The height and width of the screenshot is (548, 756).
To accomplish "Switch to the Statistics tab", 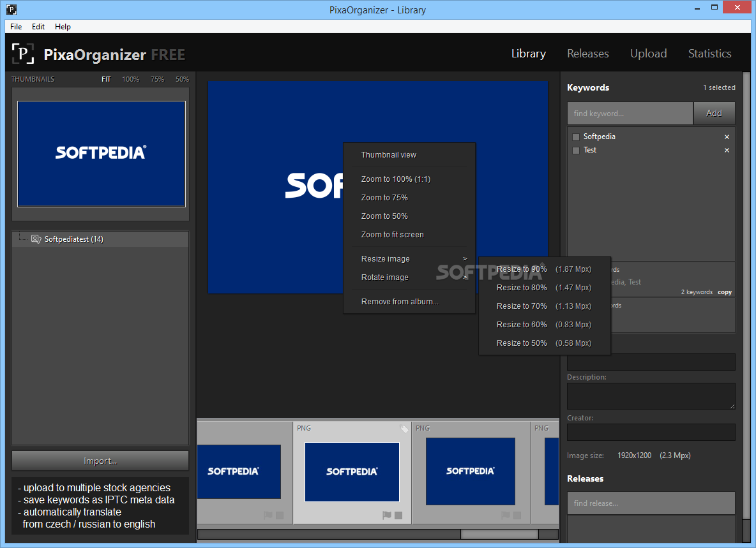I will click(x=710, y=54).
